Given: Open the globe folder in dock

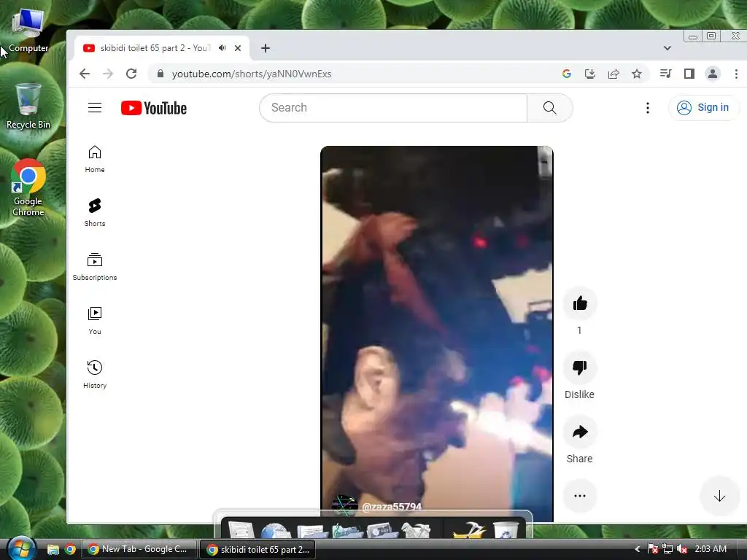Looking at the screenshot, I should point(276,530).
